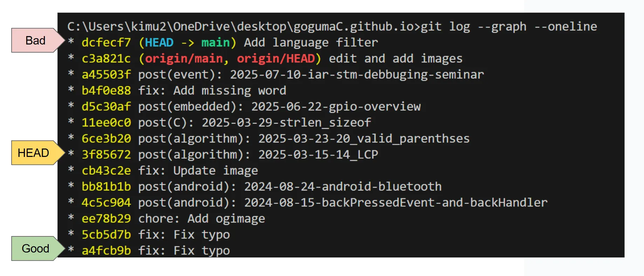The image size is (644, 276).
Task: Click the valid_parenthses commit message
Action: pos(304,139)
